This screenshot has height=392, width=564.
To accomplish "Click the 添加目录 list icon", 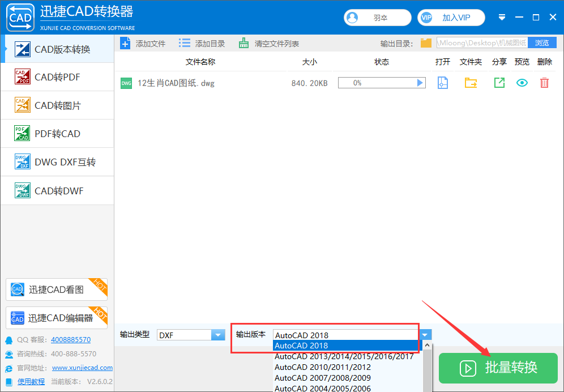I will [x=185, y=43].
